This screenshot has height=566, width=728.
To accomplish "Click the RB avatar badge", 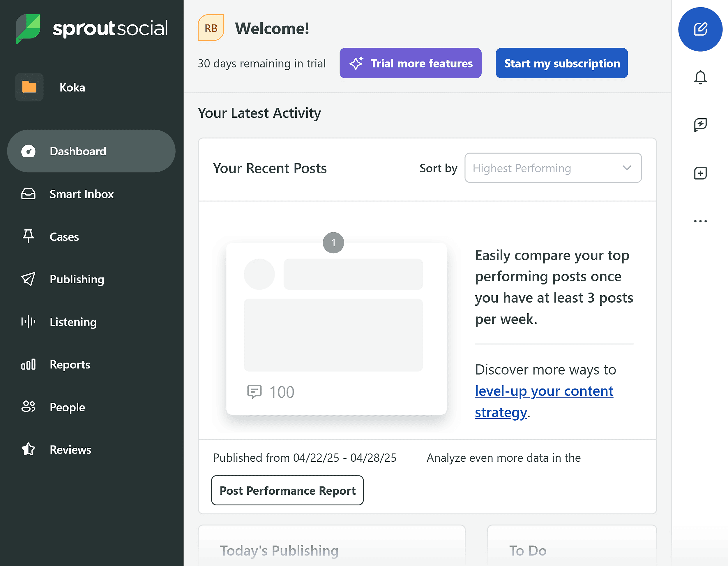I will point(211,28).
